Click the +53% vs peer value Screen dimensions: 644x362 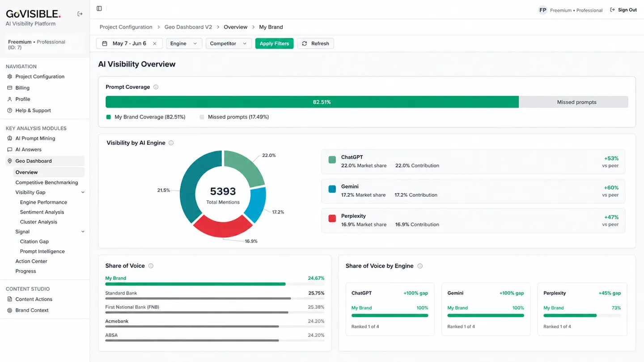[x=611, y=159]
